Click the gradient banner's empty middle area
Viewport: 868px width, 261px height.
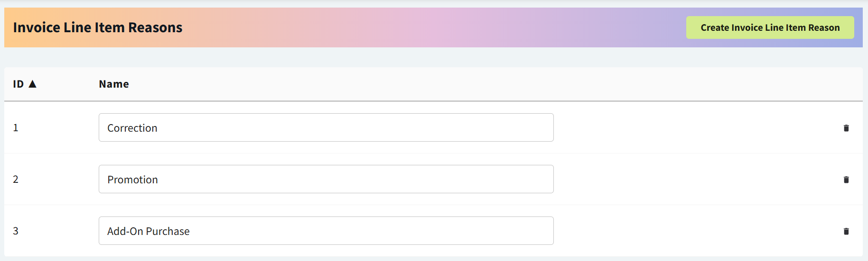(x=427, y=27)
